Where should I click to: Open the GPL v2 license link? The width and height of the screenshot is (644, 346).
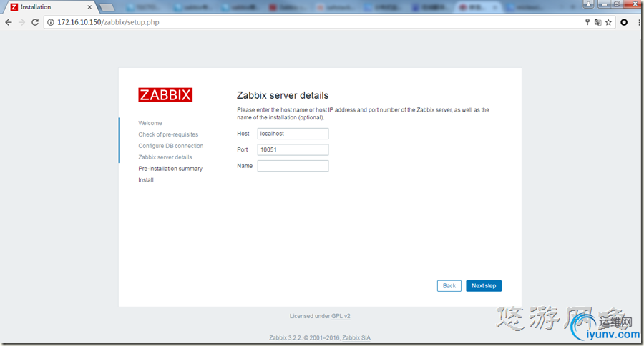[341, 316]
